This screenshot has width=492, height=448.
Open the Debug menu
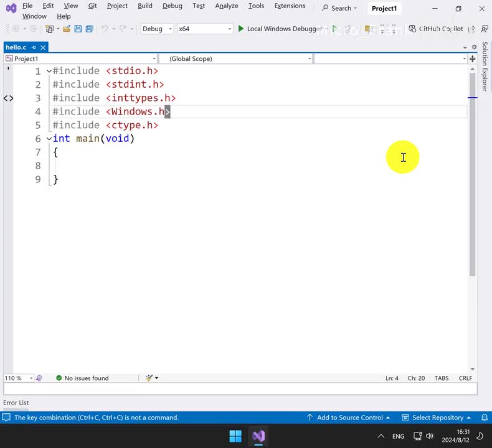(x=173, y=6)
